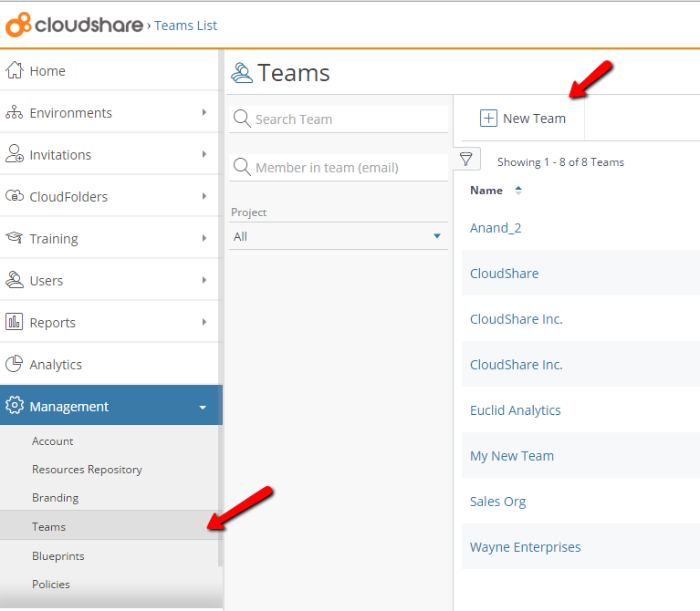Viewport: 700px width, 611px height.
Task: Click the Home house icon
Action: coord(15,70)
